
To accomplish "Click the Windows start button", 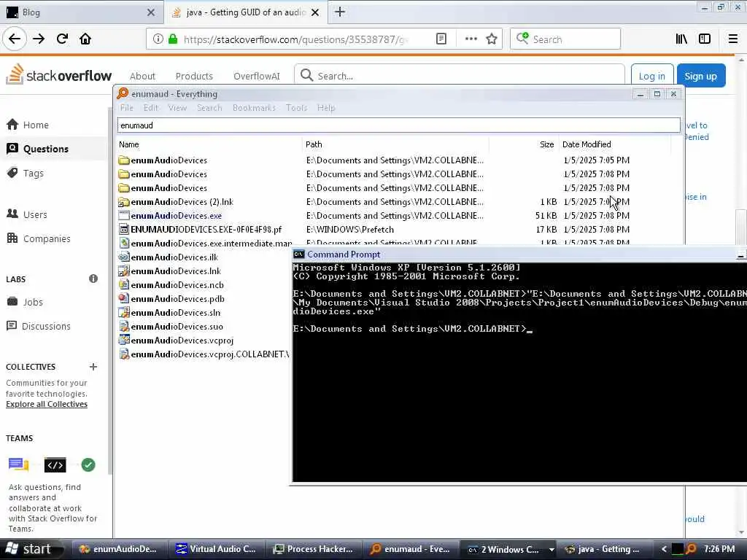I will (x=31, y=549).
